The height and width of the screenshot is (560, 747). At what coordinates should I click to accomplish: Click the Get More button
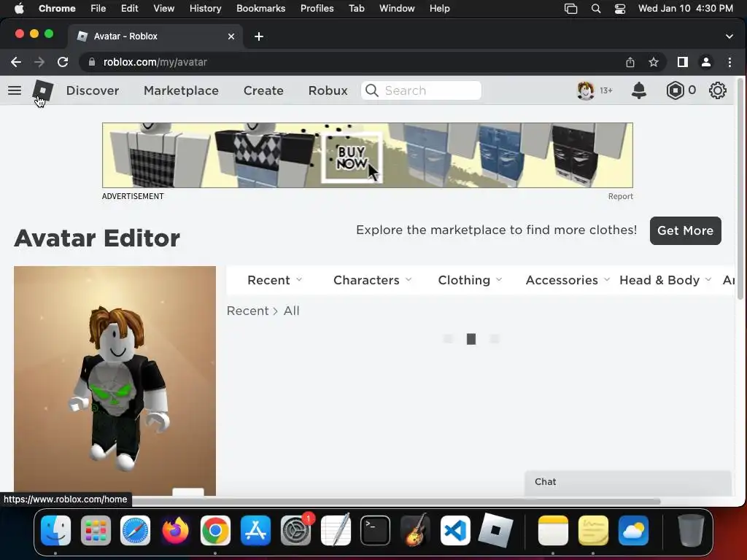click(685, 231)
